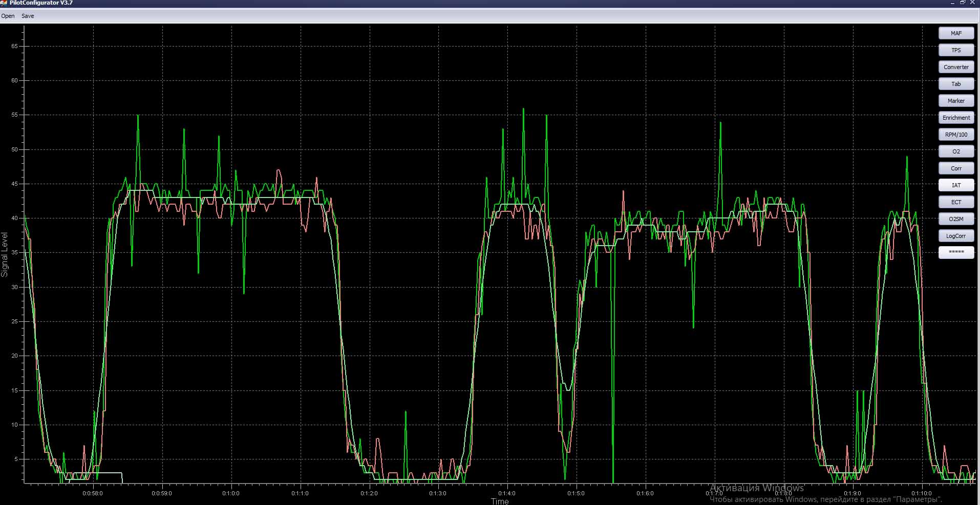The image size is (980, 505).
Task: Click the 'Time' axis label
Action: 500,501
